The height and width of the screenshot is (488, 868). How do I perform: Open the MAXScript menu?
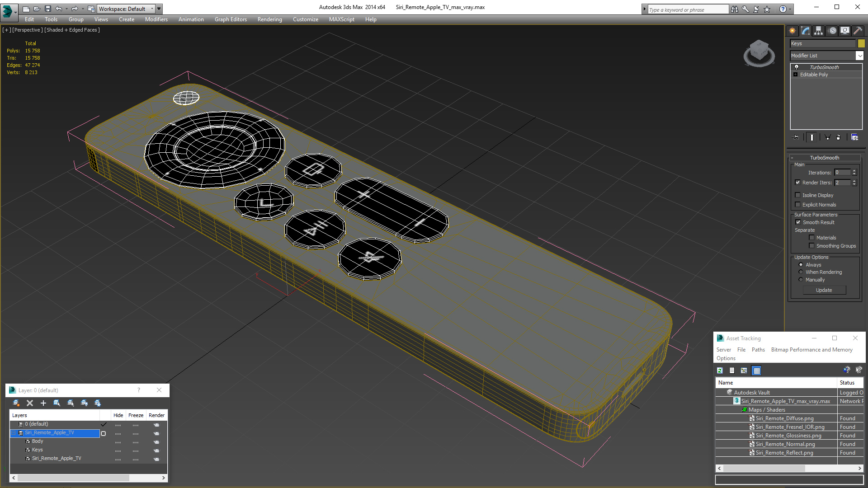pyautogui.click(x=342, y=19)
